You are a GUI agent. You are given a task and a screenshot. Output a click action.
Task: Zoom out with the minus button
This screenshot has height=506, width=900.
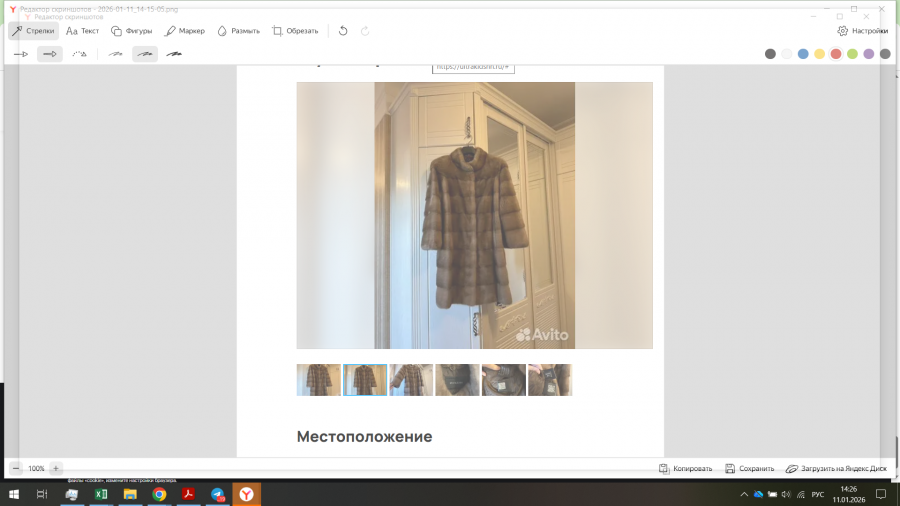17,468
